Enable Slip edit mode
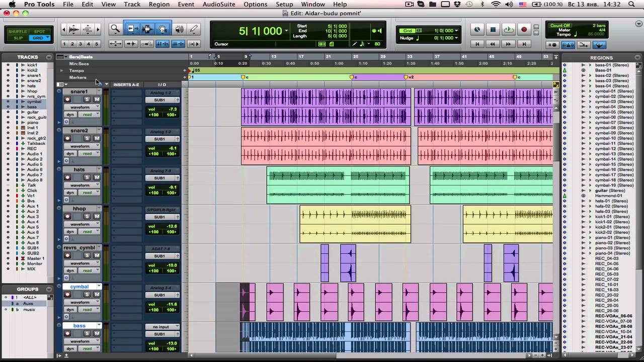 click(18, 38)
